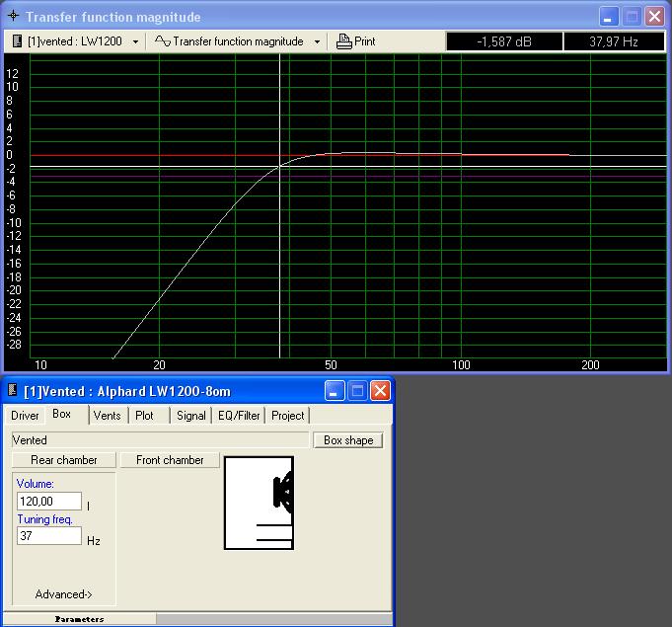Open the project selector dropdown arrow

click(x=135, y=41)
